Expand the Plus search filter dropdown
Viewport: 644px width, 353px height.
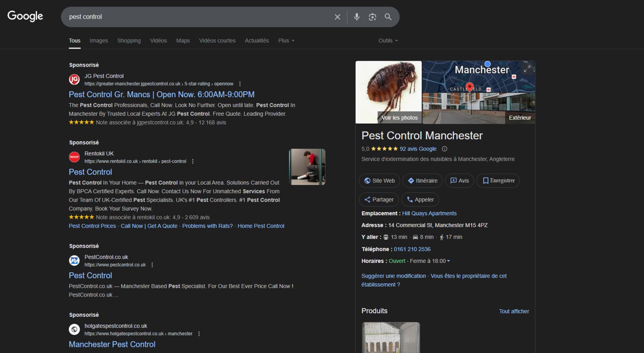point(286,41)
